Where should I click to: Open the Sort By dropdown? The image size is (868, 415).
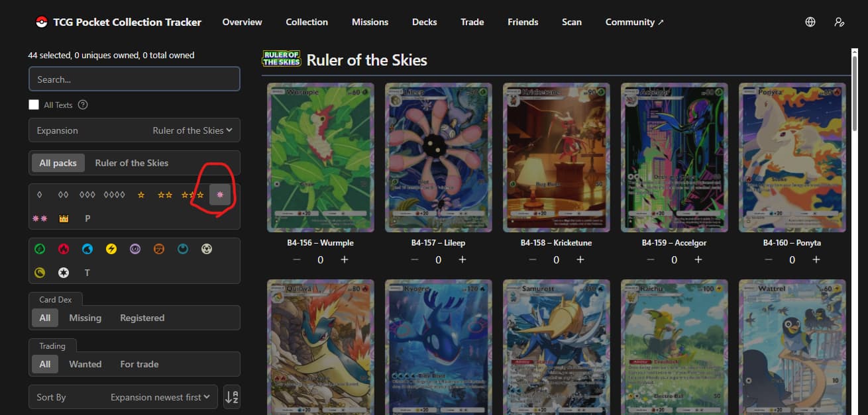point(123,397)
